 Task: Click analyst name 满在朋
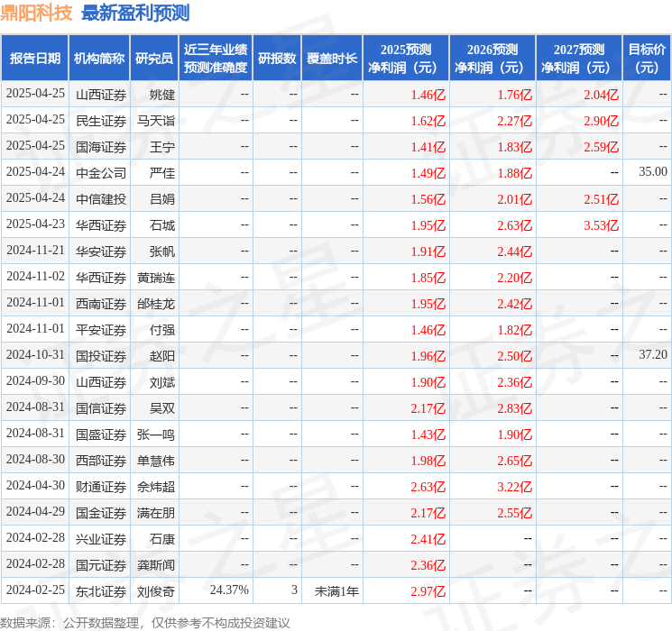pos(156,513)
